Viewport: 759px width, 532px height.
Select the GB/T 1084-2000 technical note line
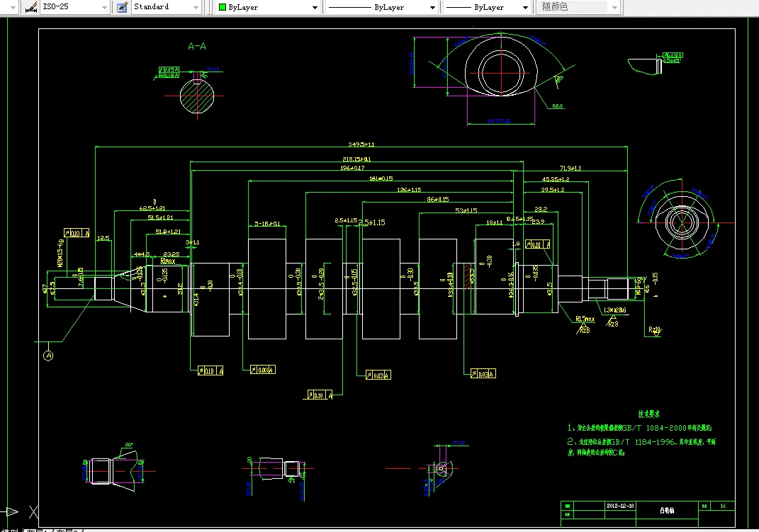point(639,428)
